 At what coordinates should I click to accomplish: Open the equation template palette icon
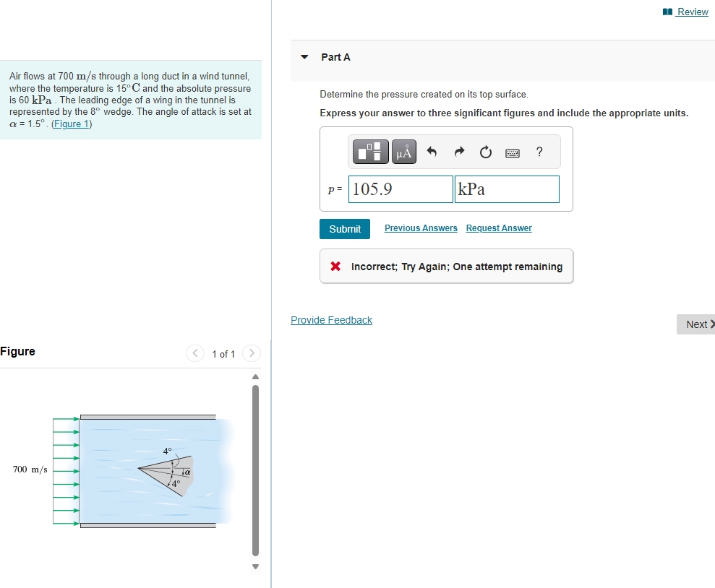pos(369,152)
